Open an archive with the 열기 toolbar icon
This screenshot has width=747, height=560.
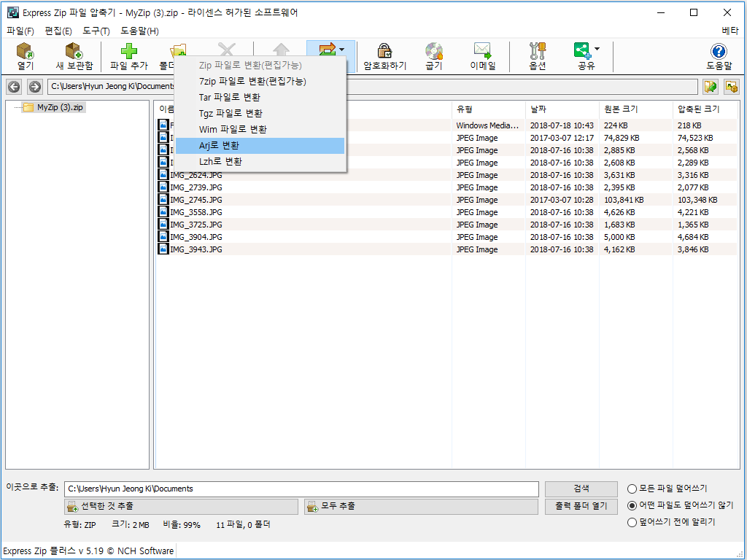(x=26, y=51)
